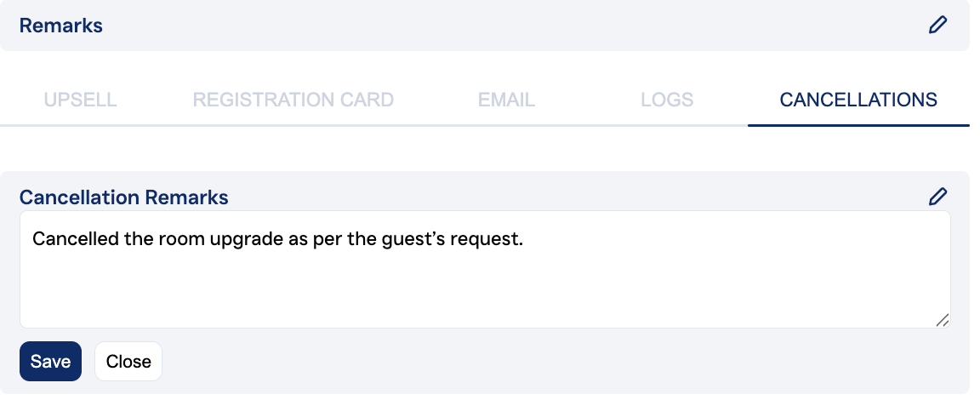View the LOGS tab
The height and width of the screenshot is (400, 980).
point(667,100)
